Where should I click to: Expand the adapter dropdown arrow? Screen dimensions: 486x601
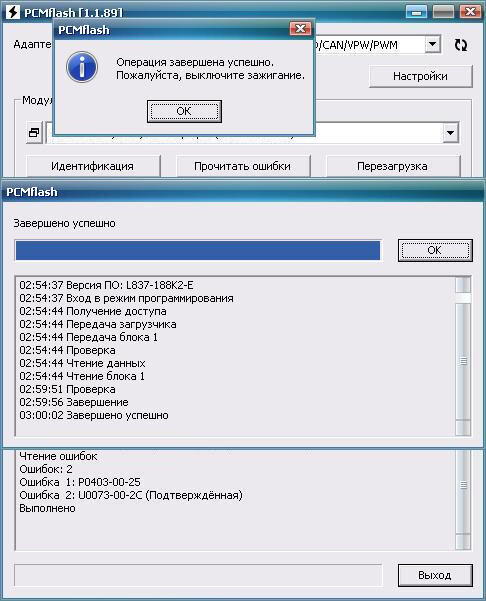click(x=433, y=44)
